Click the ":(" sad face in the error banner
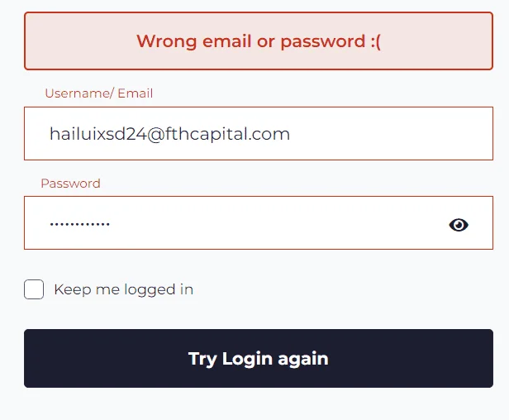The width and height of the screenshot is (509, 420). (x=376, y=41)
